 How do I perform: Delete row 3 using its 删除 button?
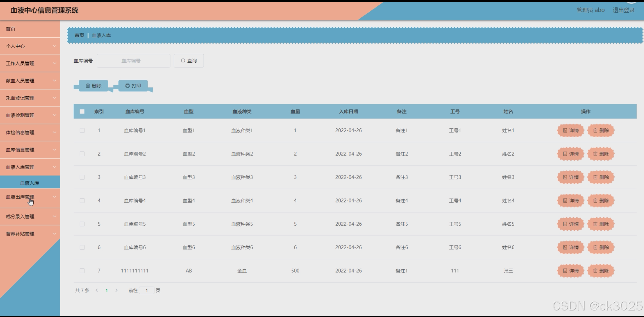[x=601, y=177]
